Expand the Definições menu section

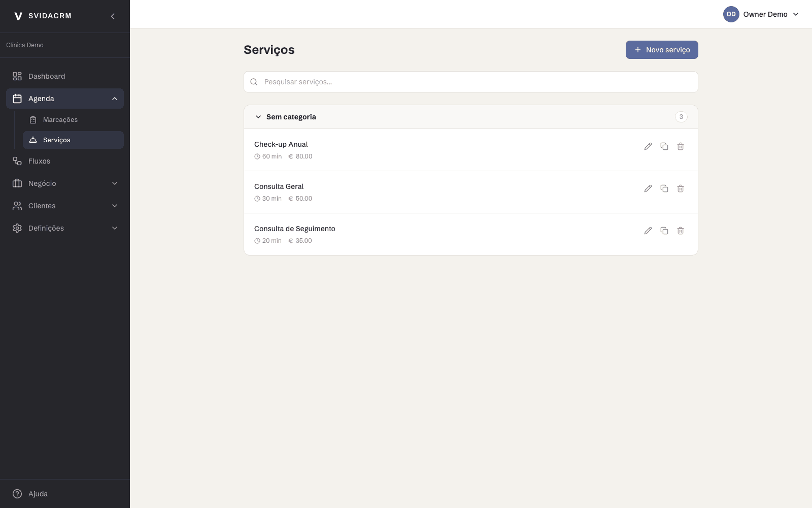point(65,228)
